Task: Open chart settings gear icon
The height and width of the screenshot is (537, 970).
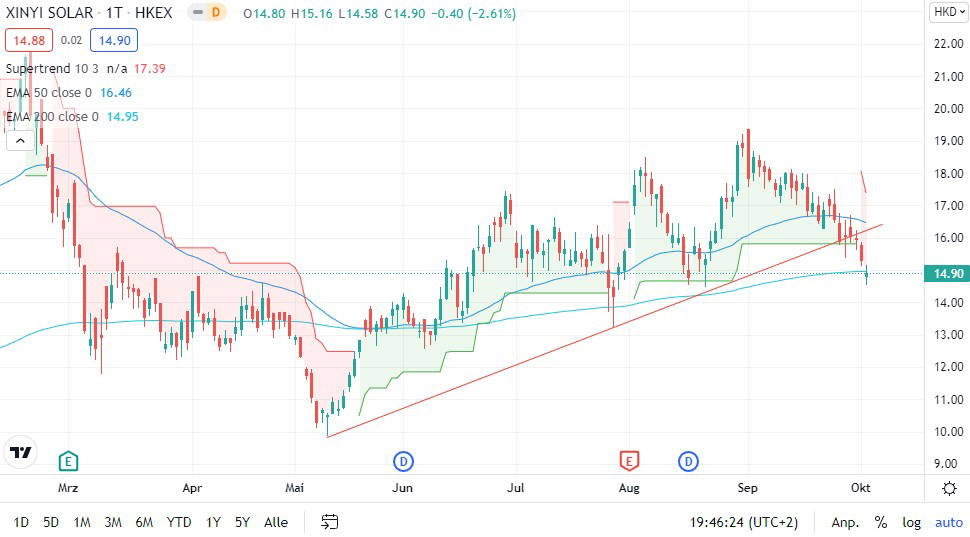Action: point(949,489)
